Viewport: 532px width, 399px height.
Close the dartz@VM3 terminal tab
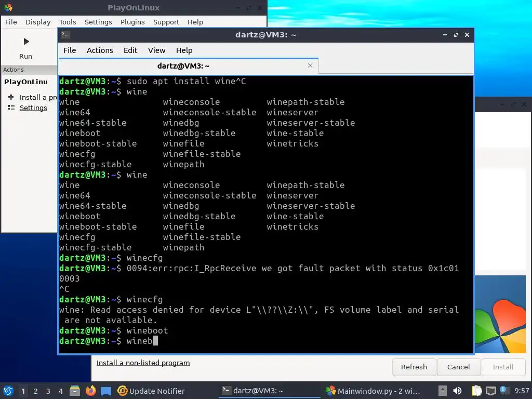pos(310,65)
